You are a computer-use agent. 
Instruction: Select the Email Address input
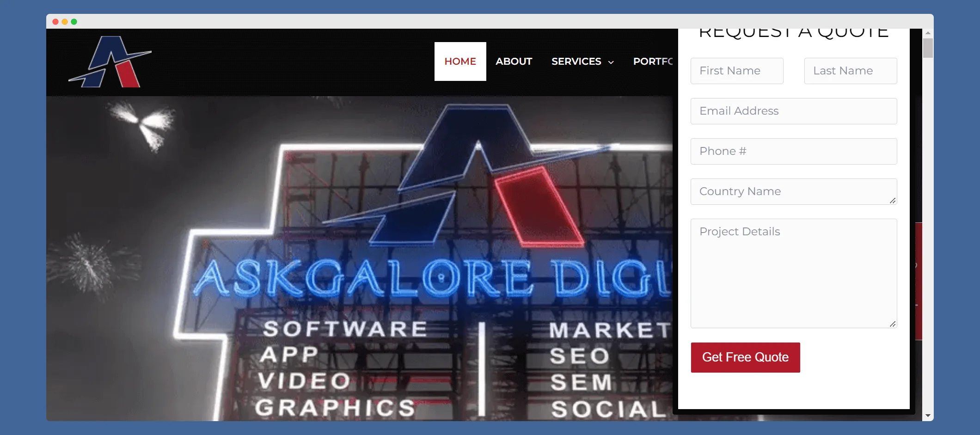tap(793, 111)
